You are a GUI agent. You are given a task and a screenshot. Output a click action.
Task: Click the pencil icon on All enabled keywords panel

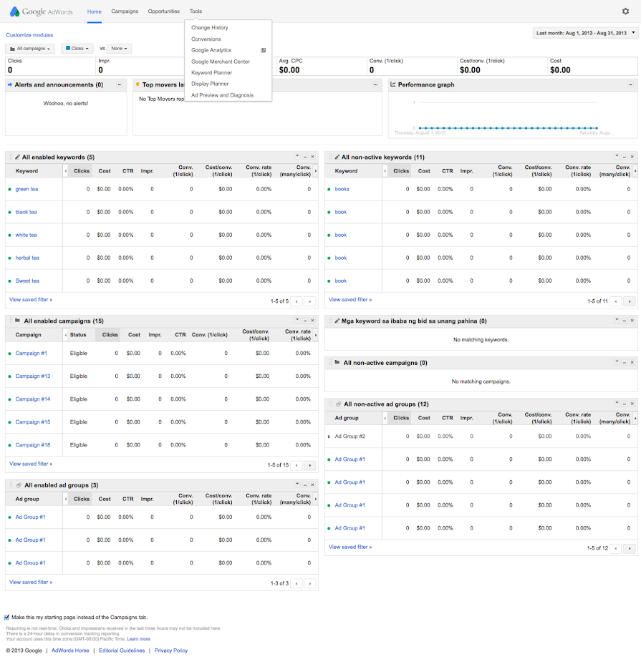tap(17, 157)
